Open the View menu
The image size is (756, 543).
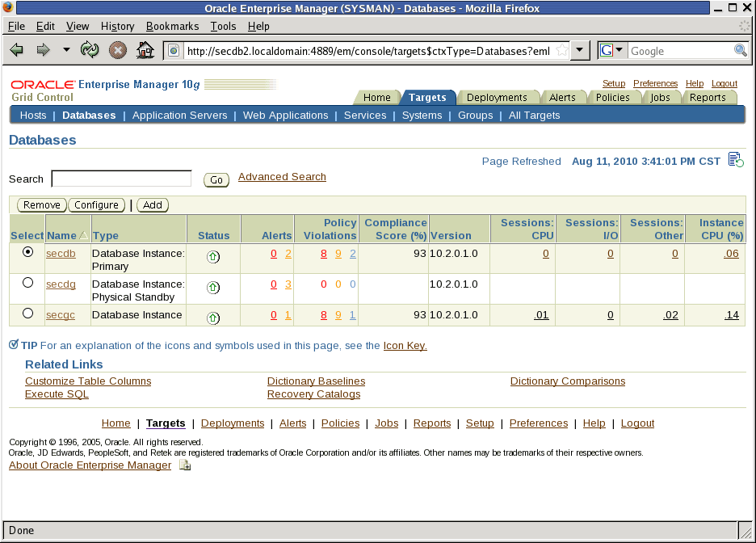(78, 26)
